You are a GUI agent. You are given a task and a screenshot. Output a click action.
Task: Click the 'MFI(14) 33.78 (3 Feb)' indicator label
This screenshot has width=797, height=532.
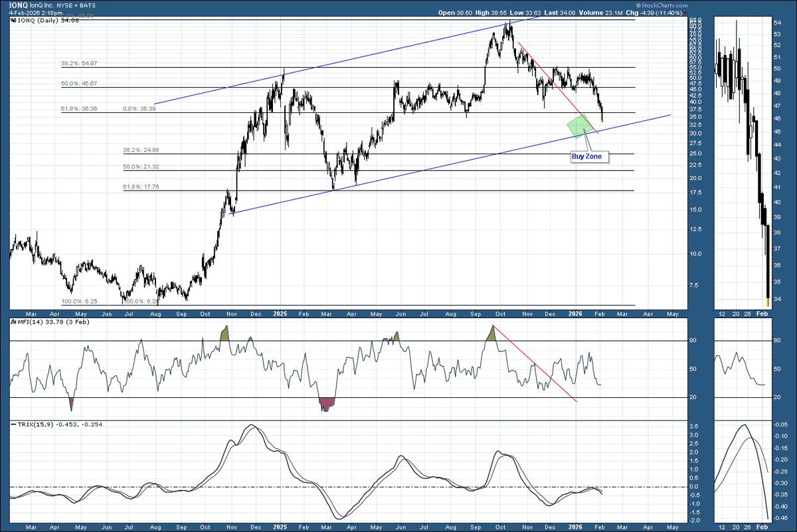coord(51,322)
